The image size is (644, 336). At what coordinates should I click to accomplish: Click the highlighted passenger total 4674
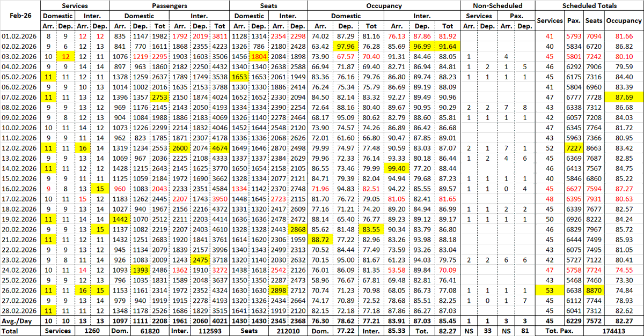(219, 148)
